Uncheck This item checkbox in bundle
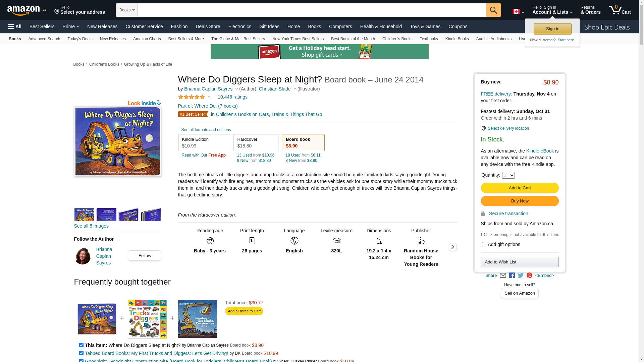 point(81,345)
